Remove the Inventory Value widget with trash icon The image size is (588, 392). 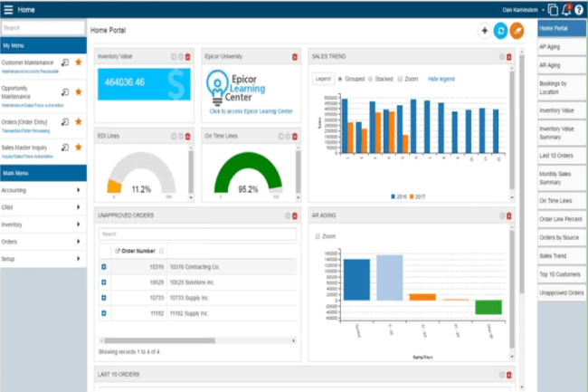click(187, 57)
